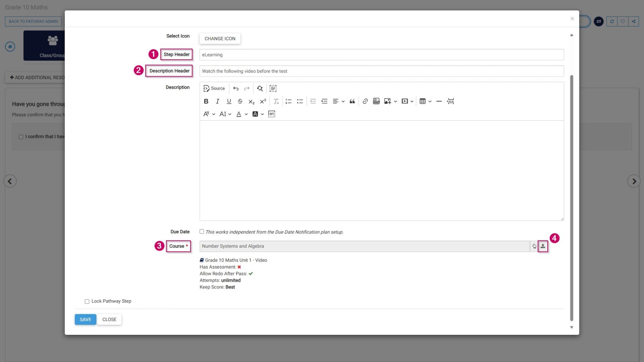Go to next step arrow
This screenshot has width=644, height=362.
634,181
